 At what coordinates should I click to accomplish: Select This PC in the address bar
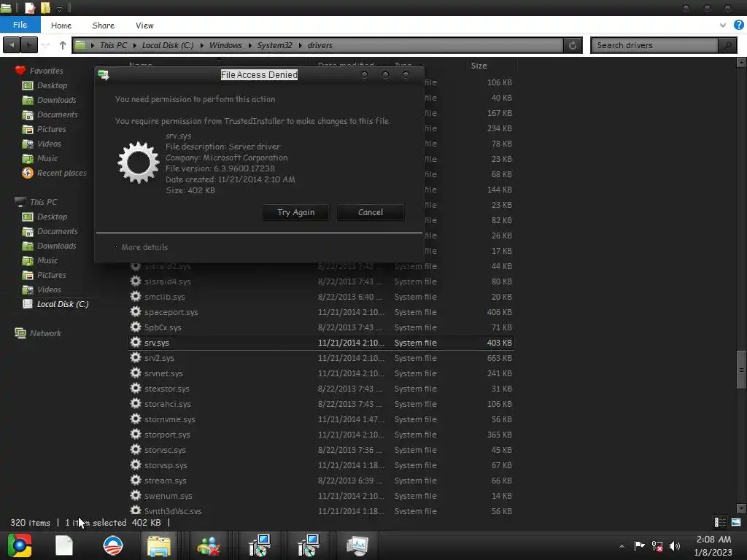pyautogui.click(x=113, y=45)
